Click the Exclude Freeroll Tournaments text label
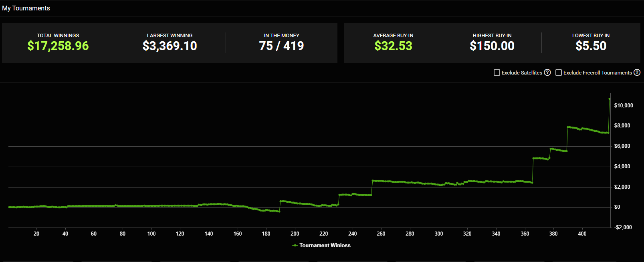The image size is (644, 262). click(x=598, y=73)
